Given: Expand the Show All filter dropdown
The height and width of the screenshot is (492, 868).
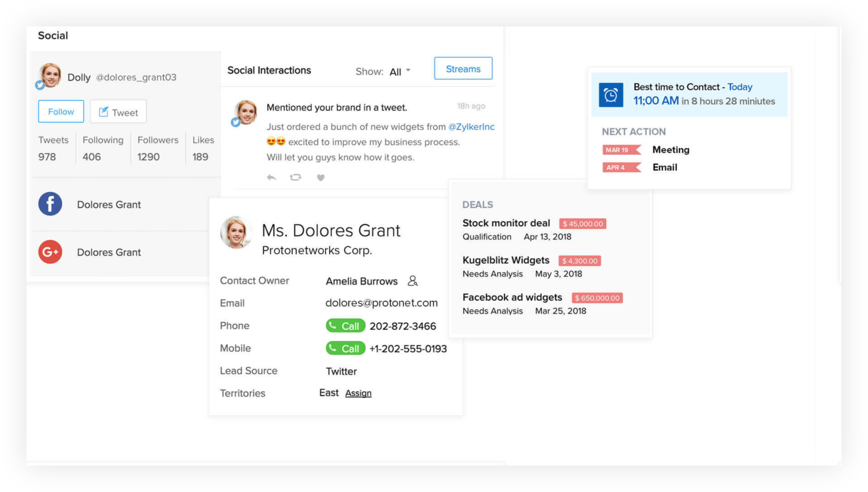Looking at the screenshot, I should click(400, 71).
